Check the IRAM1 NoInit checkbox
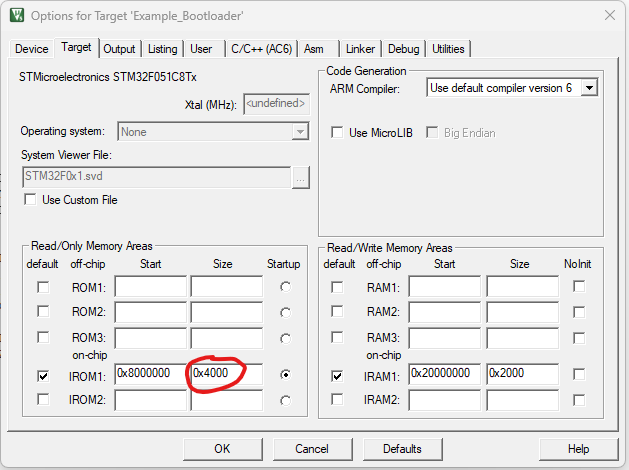 (x=579, y=374)
